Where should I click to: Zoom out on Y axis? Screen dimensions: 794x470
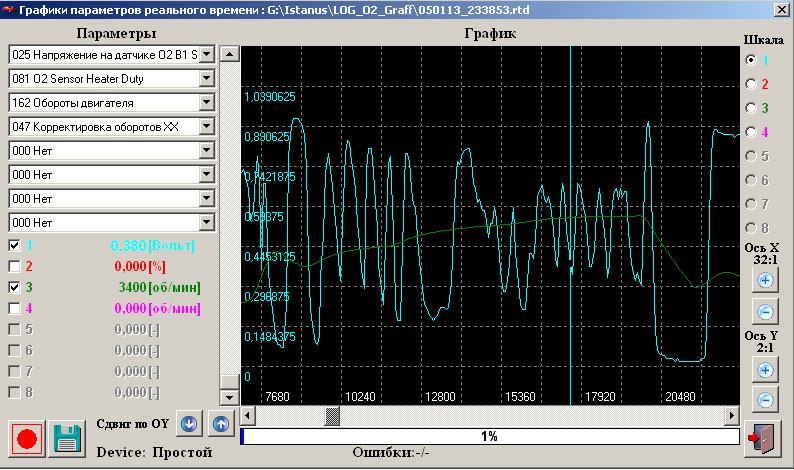[765, 400]
